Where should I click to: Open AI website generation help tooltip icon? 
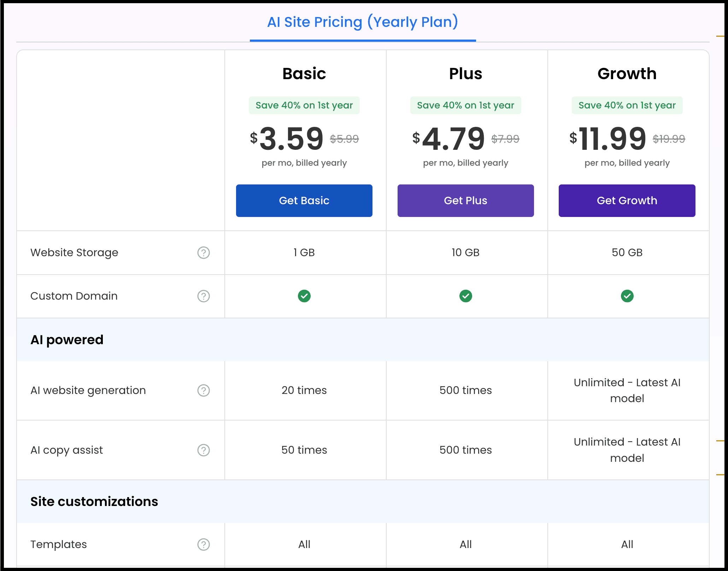[x=204, y=390]
